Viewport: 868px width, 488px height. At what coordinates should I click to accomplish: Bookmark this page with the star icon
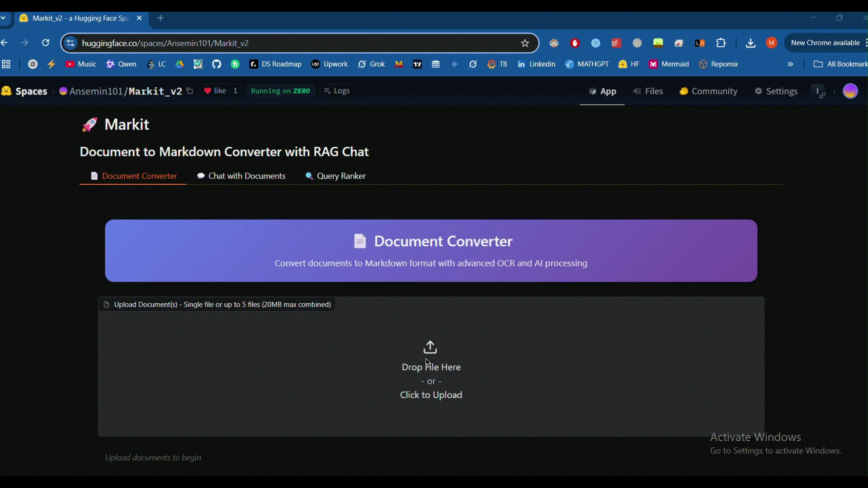[525, 43]
